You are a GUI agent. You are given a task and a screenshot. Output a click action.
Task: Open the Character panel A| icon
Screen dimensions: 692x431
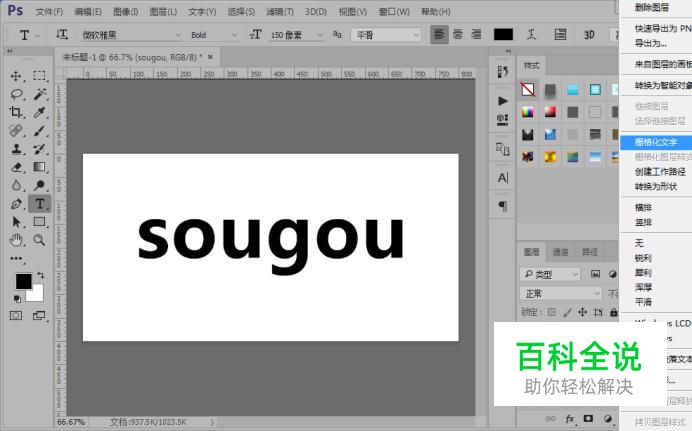[x=503, y=178]
